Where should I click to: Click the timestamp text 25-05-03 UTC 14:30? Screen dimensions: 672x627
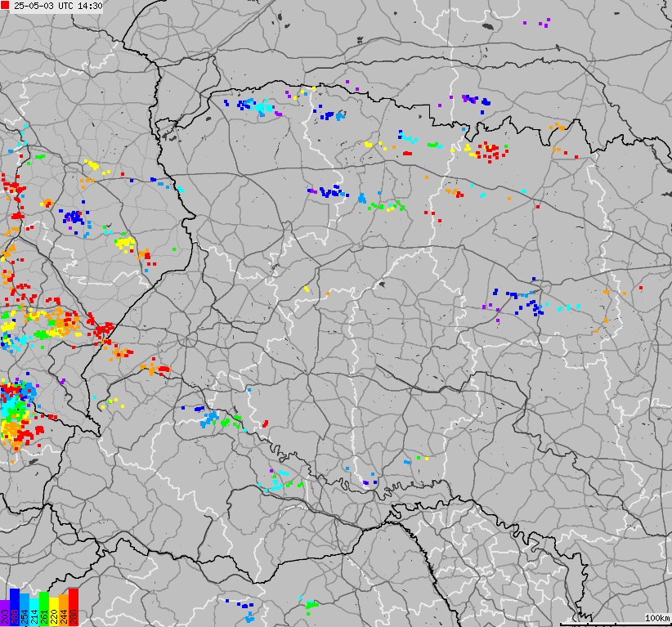58,6
